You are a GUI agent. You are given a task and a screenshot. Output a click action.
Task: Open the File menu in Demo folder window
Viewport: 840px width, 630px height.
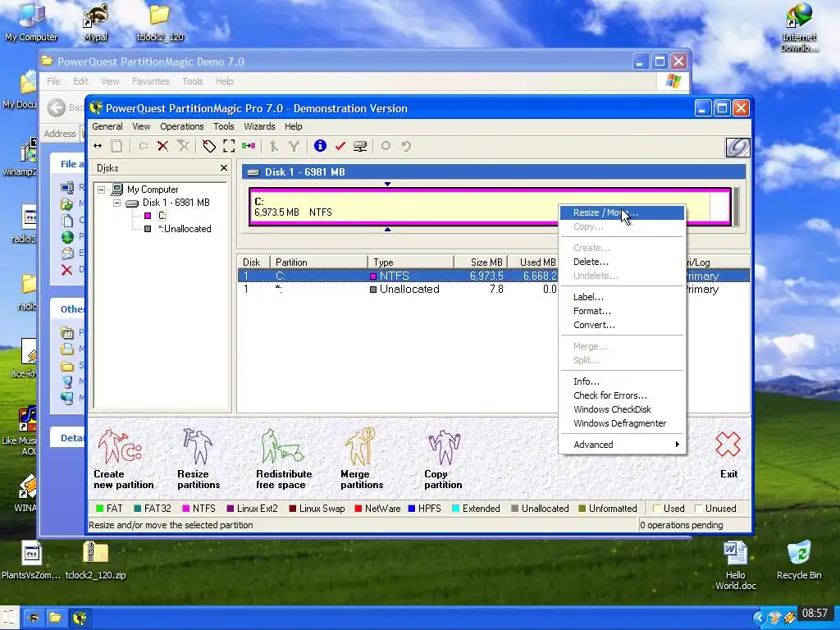pyautogui.click(x=53, y=81)
